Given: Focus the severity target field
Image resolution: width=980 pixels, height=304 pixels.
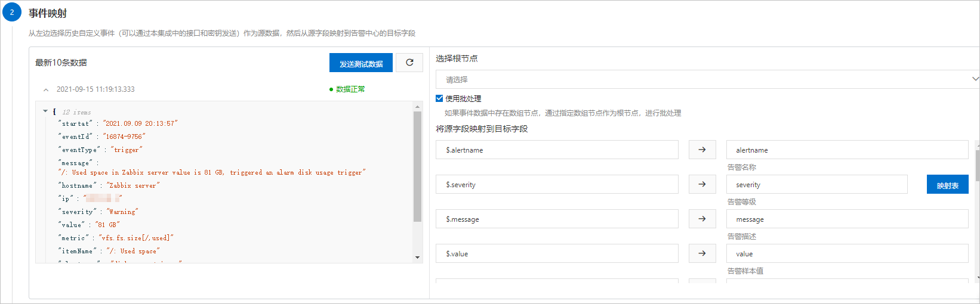Looking at the screenshot, I should 817,184.
